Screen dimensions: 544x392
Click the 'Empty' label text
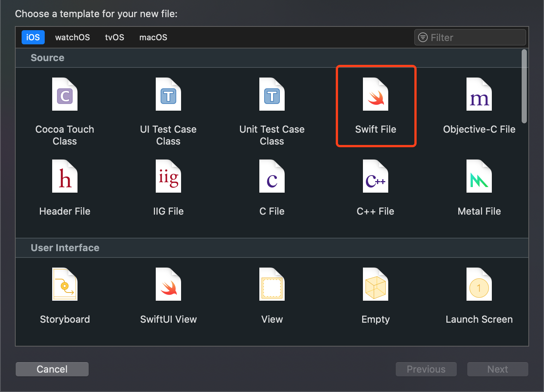pyautogui.click(x=376, y=320)
